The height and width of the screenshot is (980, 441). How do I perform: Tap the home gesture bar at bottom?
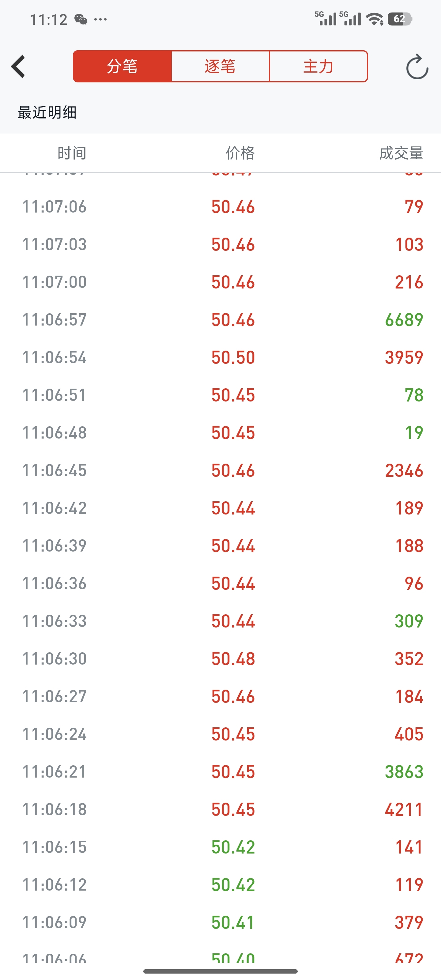(220, 971)
